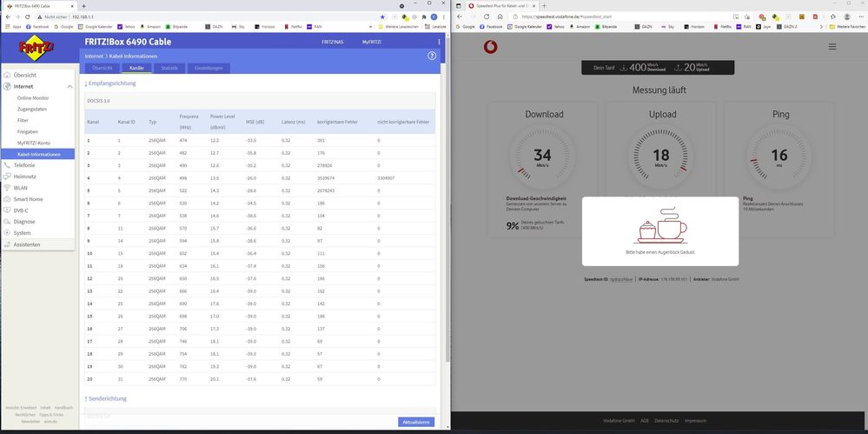Click uncorrectable error value 3304907

pyautogui.click(x=386, y=178)
